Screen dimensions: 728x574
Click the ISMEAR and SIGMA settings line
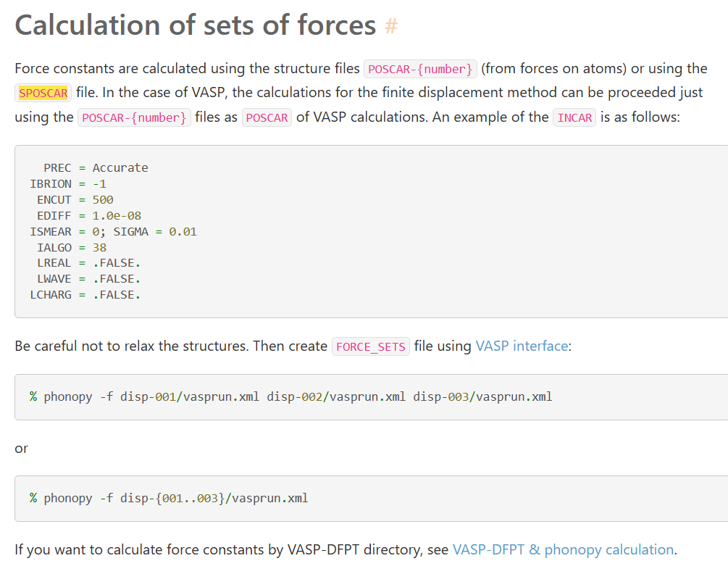113,232
